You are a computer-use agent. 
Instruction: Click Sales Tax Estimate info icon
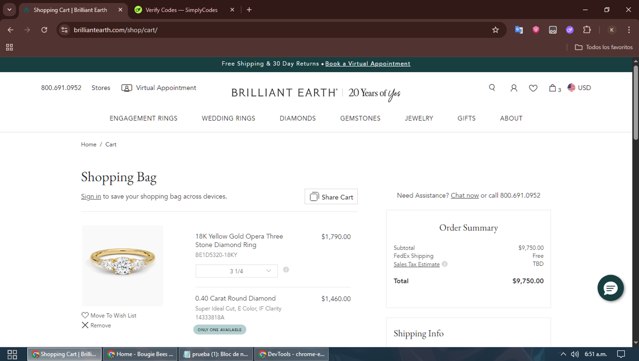pos(445,264)
